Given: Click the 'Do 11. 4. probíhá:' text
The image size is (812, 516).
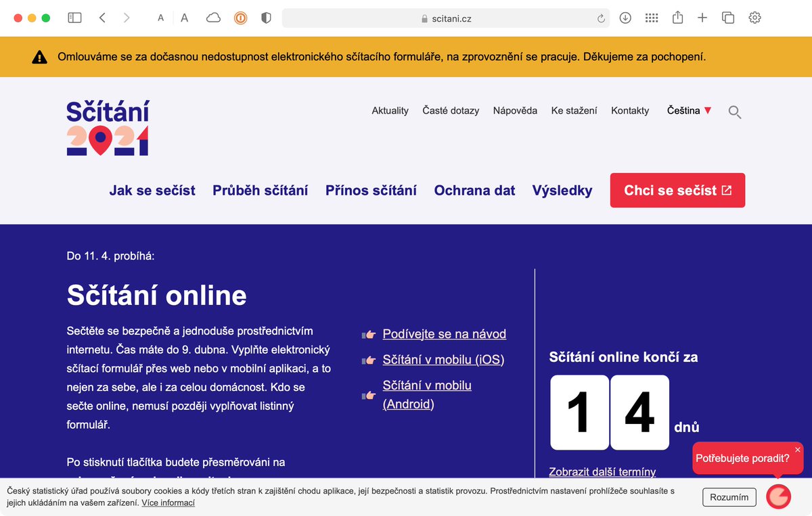Looking at the screenshot, I should coord(110,256).
